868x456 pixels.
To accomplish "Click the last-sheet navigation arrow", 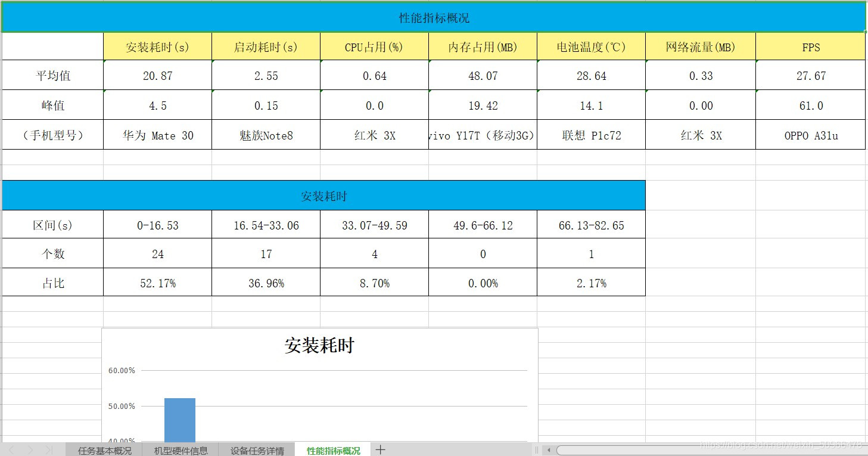I will pyautogui.click(x=49, y=450).
